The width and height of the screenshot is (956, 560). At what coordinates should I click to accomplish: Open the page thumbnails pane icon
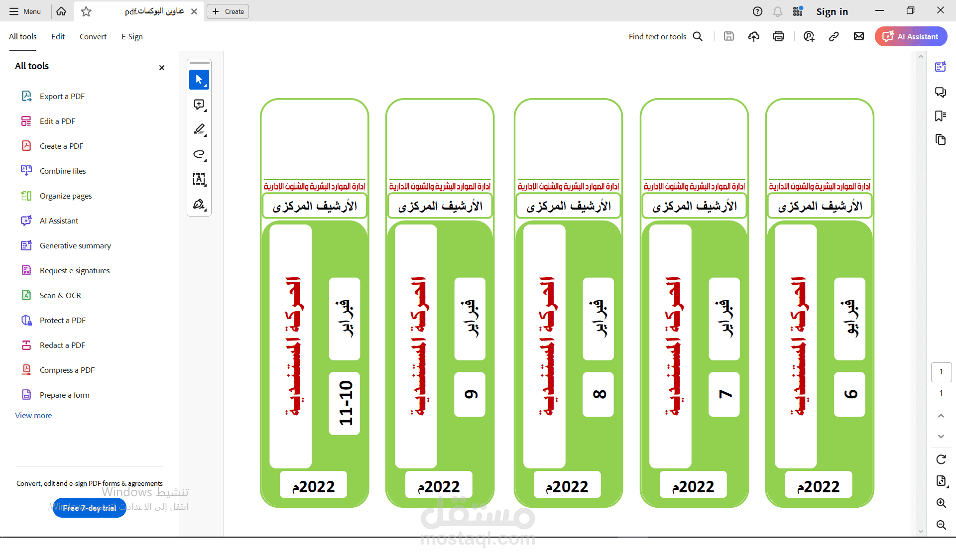[941, 139]
